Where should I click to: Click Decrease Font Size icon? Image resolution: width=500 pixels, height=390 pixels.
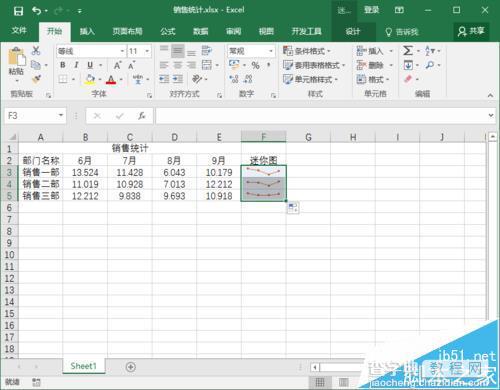[x=131, y=65]
